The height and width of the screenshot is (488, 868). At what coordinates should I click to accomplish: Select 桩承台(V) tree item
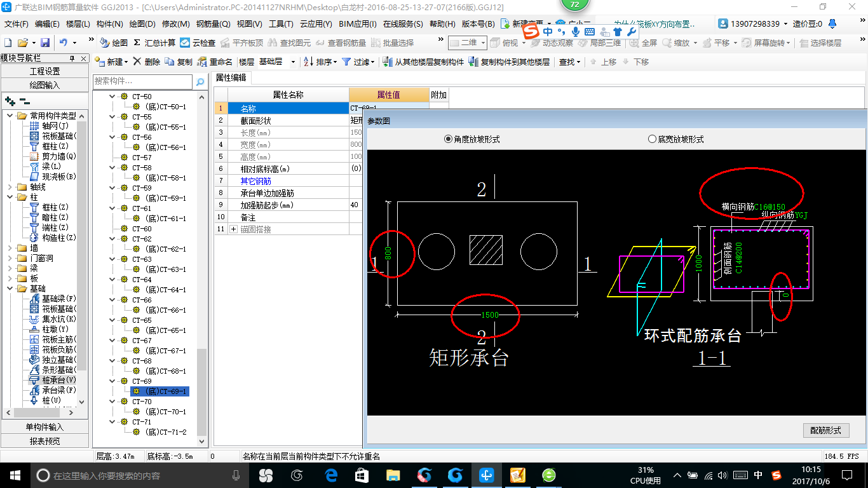(53, 380)
